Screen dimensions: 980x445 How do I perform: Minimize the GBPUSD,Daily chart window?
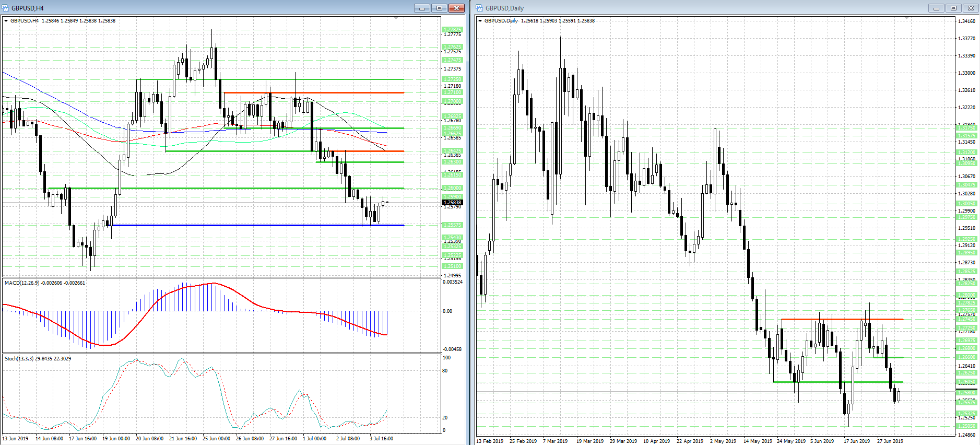[936, 8]
